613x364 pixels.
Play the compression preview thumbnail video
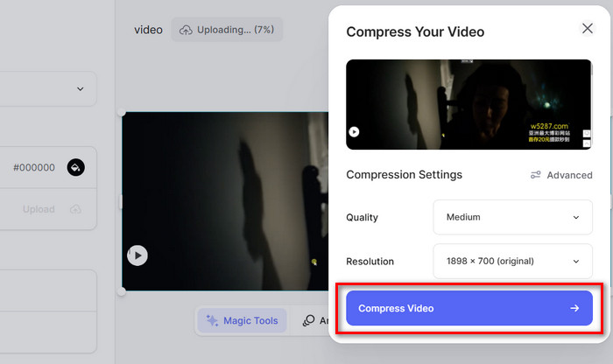[x=354, y=132]
